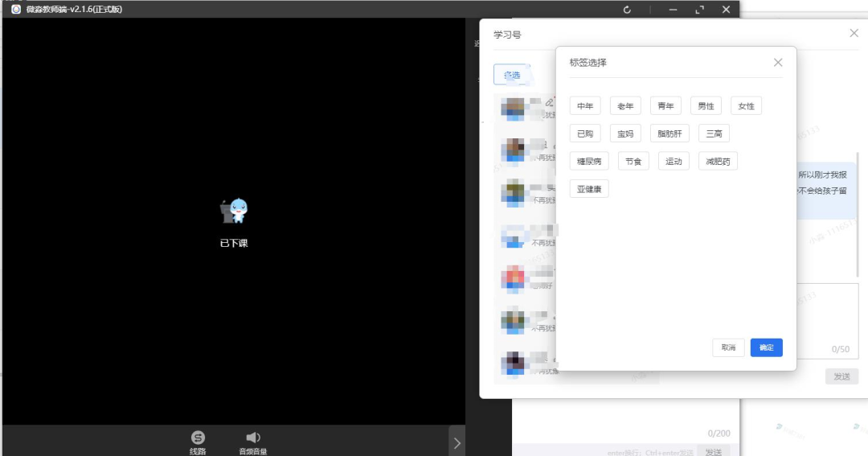Select the 三高 tag
Image resolution: width=868 pixels, height=456 pixels.
[714, 134]
